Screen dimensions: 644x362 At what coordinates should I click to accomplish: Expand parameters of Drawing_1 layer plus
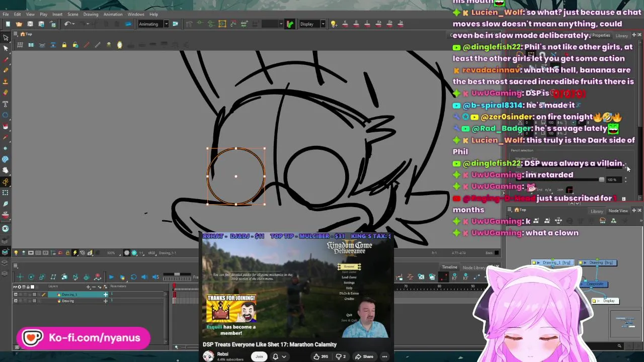pos(106,295)
